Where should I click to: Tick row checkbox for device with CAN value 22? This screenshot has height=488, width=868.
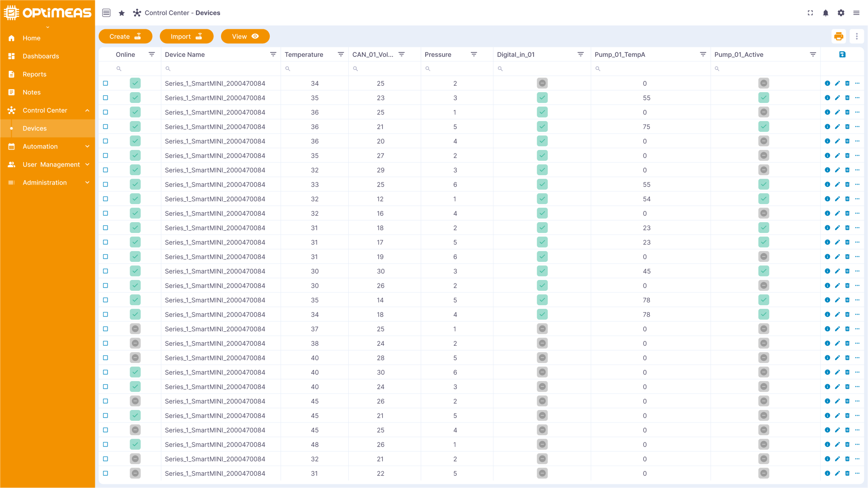coord(106,474)
